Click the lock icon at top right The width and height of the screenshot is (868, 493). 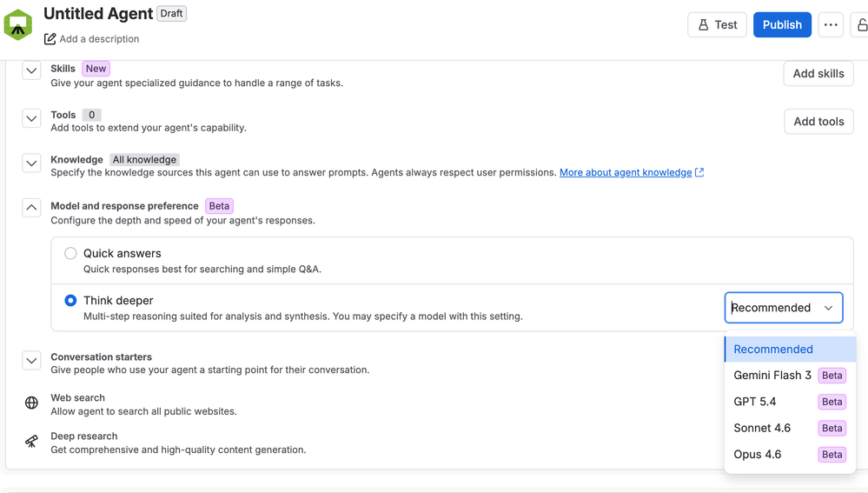862,25
